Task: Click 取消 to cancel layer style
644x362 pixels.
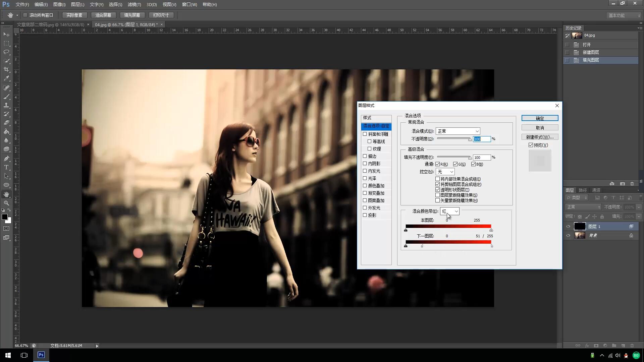Action: point(540,128)
